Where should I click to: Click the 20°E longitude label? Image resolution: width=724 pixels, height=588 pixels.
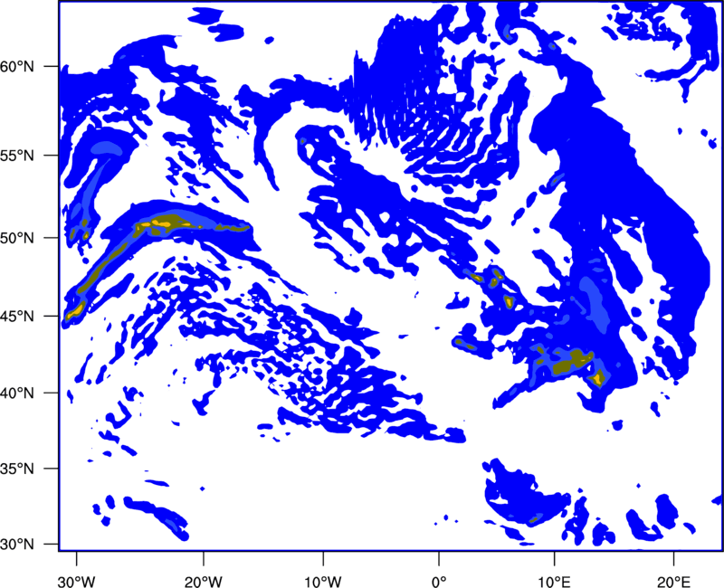(x=673, y=581)
